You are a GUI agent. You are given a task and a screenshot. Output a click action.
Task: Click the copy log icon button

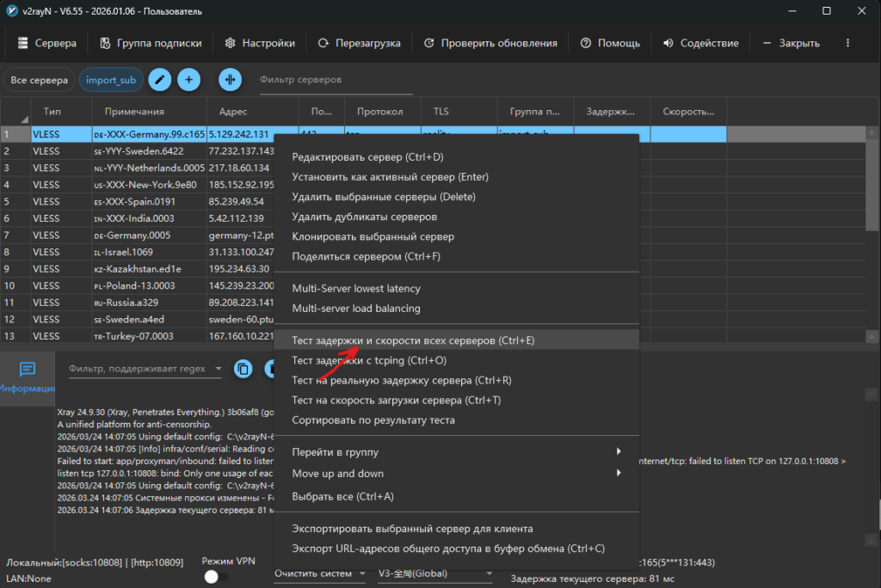pos(243,369)
